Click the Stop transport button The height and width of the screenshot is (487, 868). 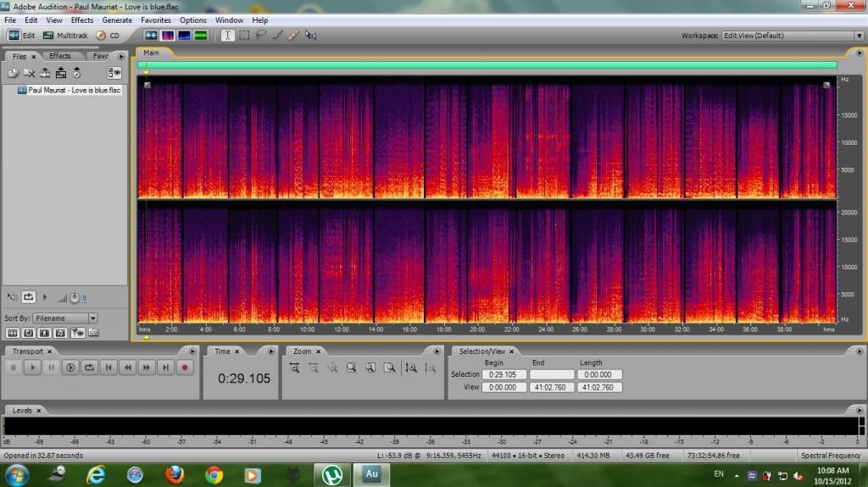click(x=14, y=368)
